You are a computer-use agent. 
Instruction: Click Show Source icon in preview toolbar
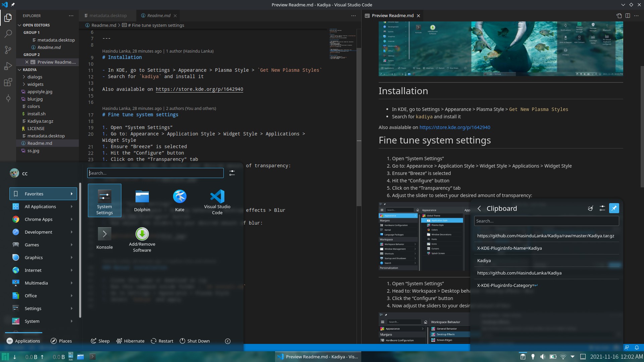(x=619, y=16)
